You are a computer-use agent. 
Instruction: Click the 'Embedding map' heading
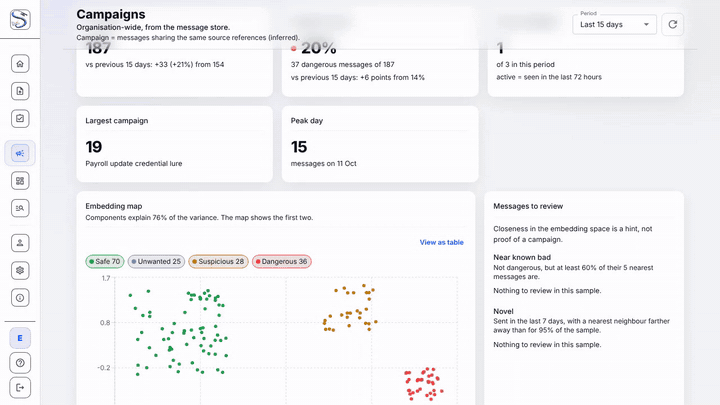click(x=113, y=206)
